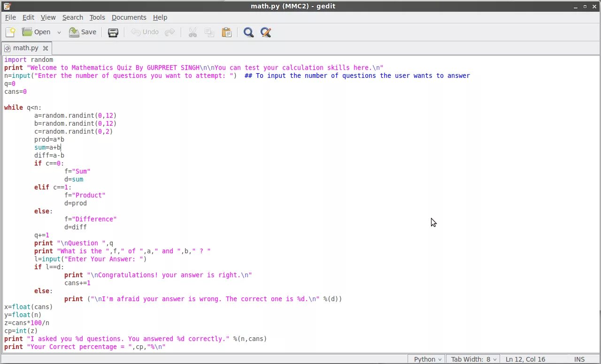Open Find and Replace icon

tap(266, 32)
